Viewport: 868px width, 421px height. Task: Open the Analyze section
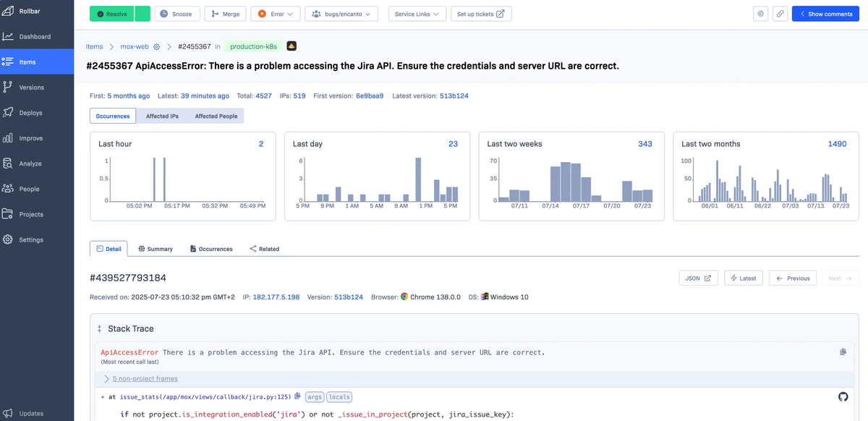37,163
